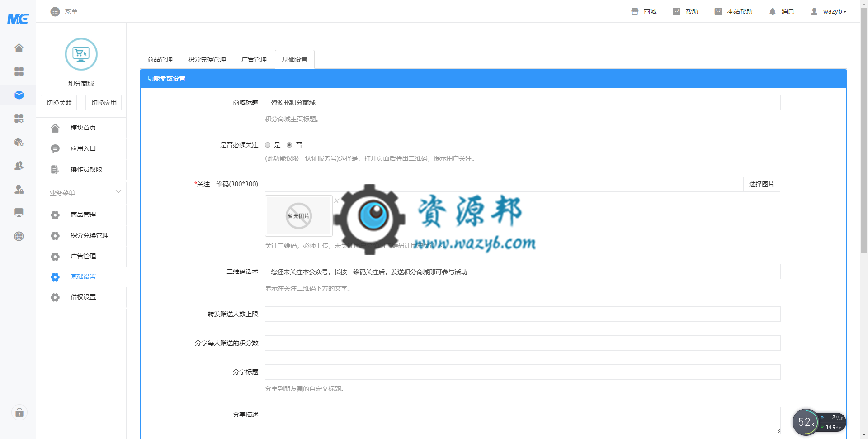Open the four-squares grid icon in rail
Image resolution: width=868 pixels, height=439 pixels.
pyautogui.click(x=19, y=72)
